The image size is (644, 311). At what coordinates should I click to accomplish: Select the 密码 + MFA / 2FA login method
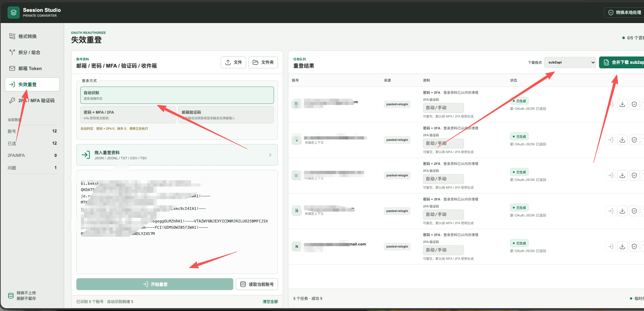(128, 115)
